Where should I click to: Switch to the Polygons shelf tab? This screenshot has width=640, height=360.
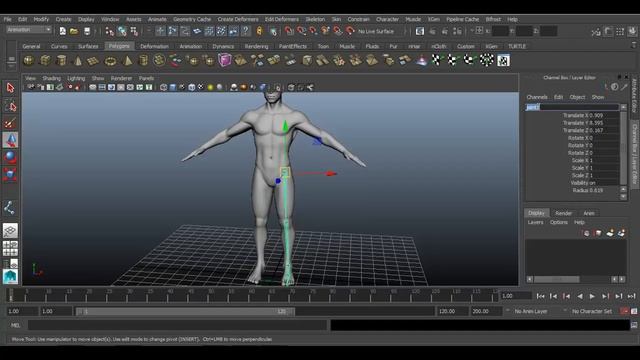119,46
